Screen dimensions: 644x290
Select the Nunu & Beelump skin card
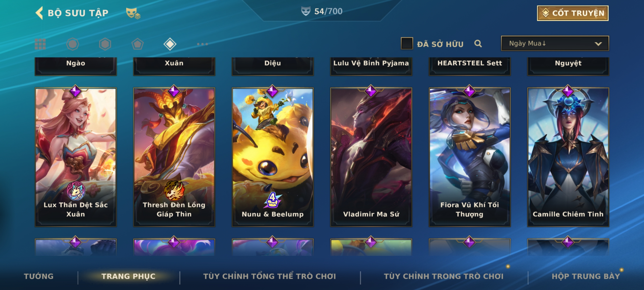tap(273, 157)
